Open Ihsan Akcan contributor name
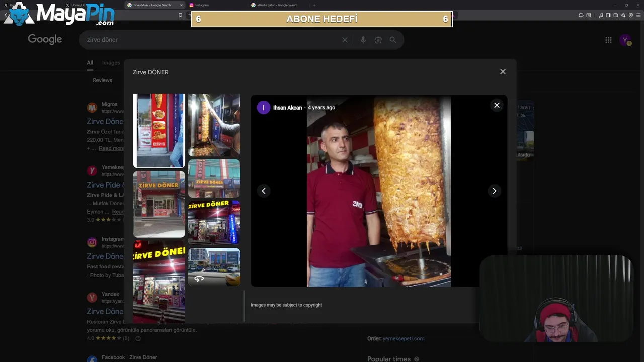644x362 pixels. (x=287, y=108)
